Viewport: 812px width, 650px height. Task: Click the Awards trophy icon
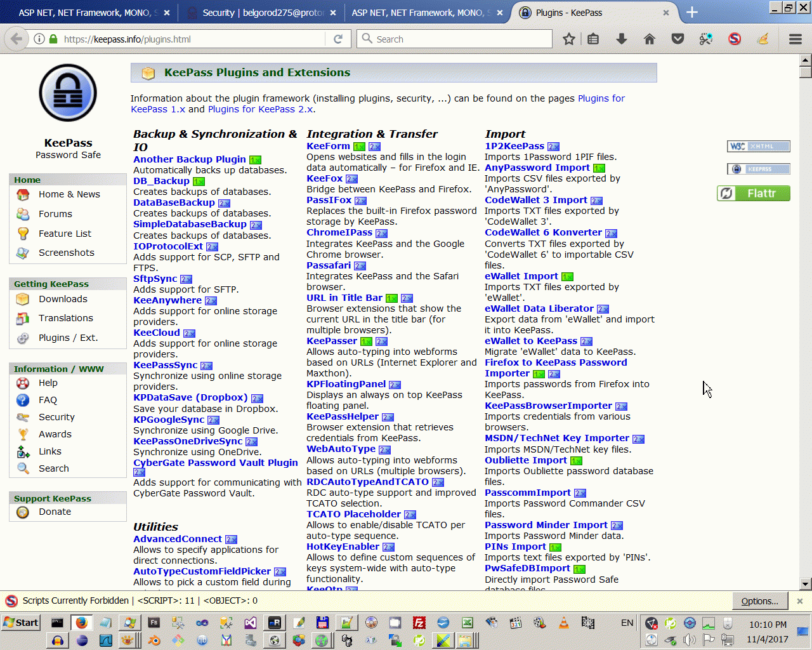[23, 434]
